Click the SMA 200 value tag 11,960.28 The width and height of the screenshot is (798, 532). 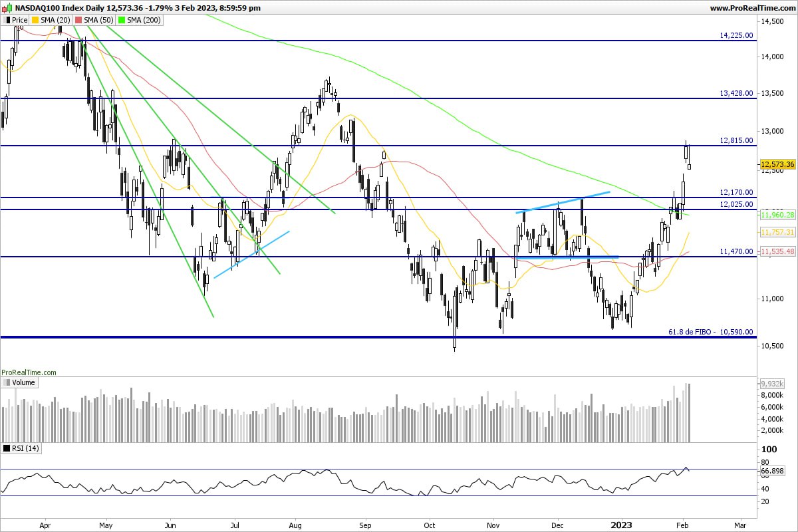pos(777,215)
